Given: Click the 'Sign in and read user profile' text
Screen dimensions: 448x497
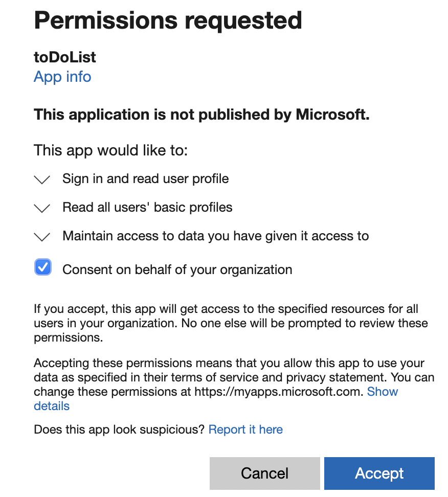Looking at the screenshot, I should 145,178.
